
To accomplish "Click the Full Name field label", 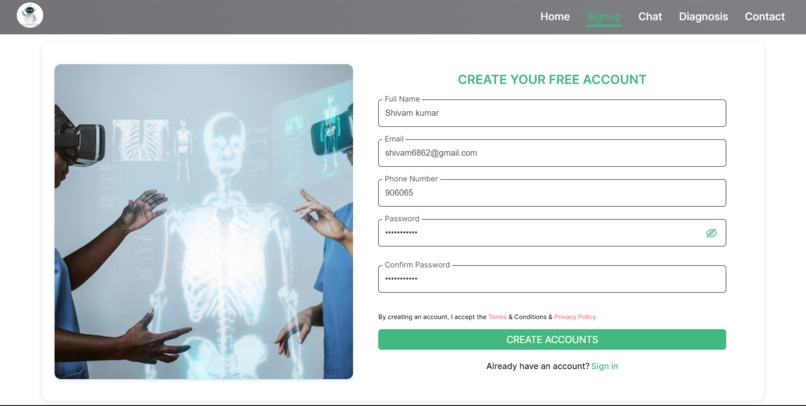I will (x=402, y=99).
